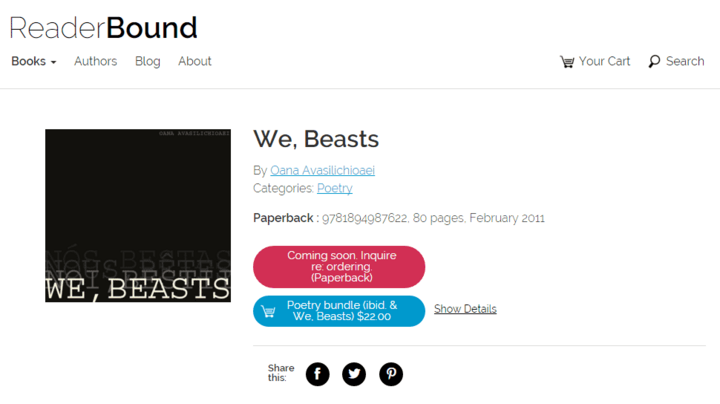The width and height of the screenshot is (720, 404).
Task: Open the About page
Action: point(195,62)
